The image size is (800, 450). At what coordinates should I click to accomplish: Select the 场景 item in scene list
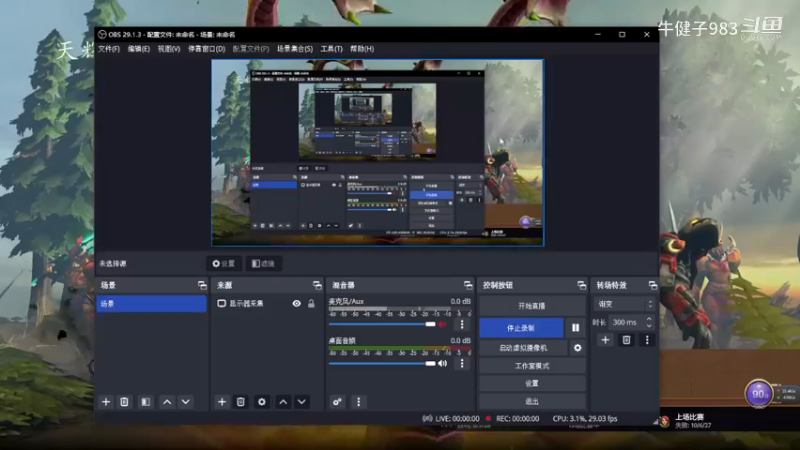152,304
